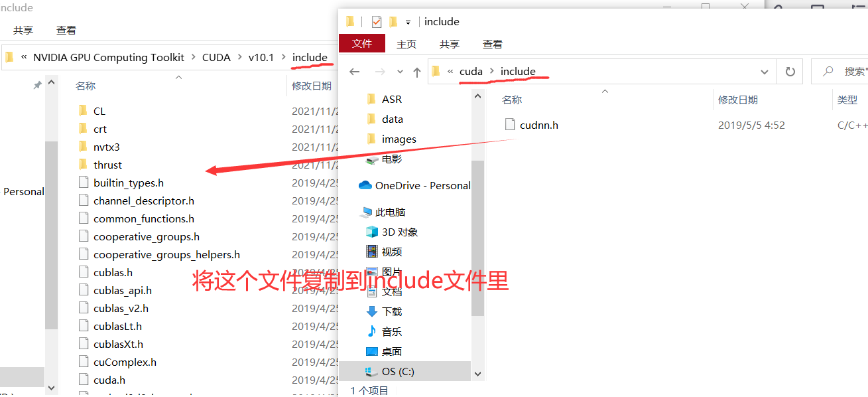The width and height of the screenshot is (868, 397).
Task: Open the 文件 menu tab
Action: coord(362,43)
